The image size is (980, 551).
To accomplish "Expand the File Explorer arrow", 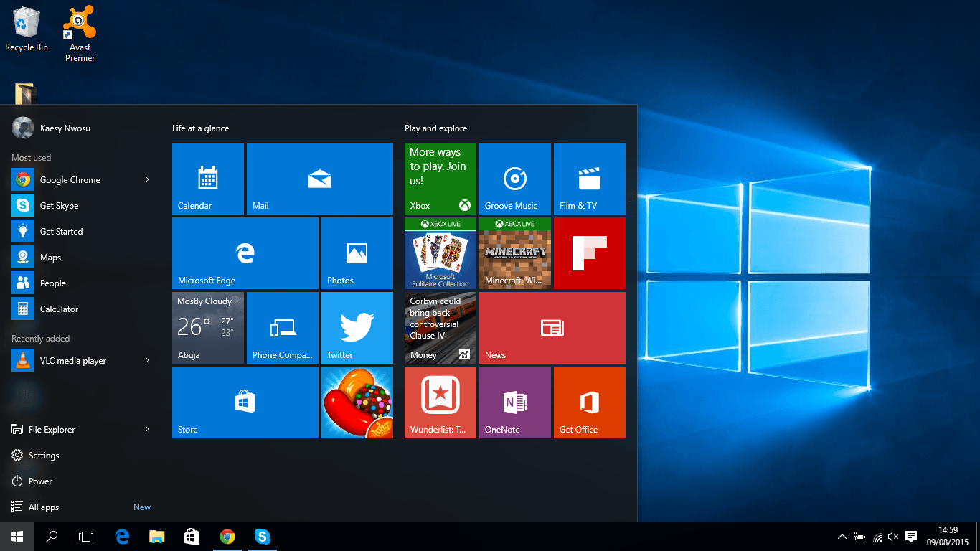I will click(x=149, y=429).
